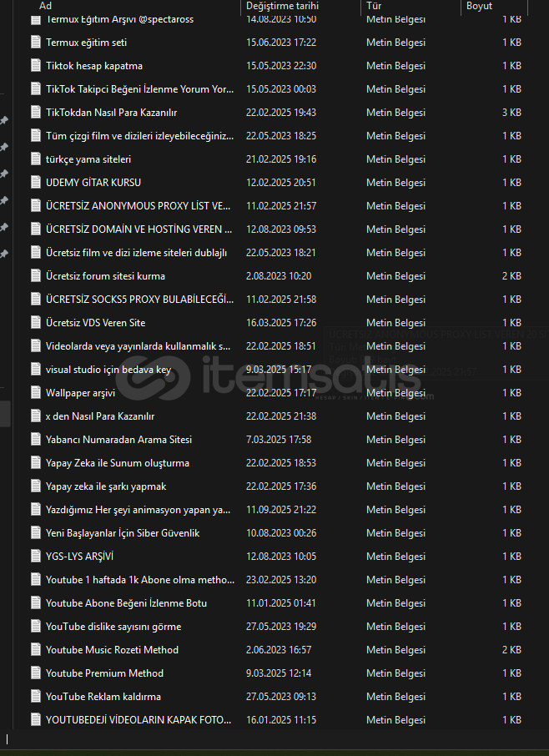Click the Youtube 1 haftada 1k Abone icon
Viewport: 549px width, 756px height.
pyautogui.click(x=36, y=580)
